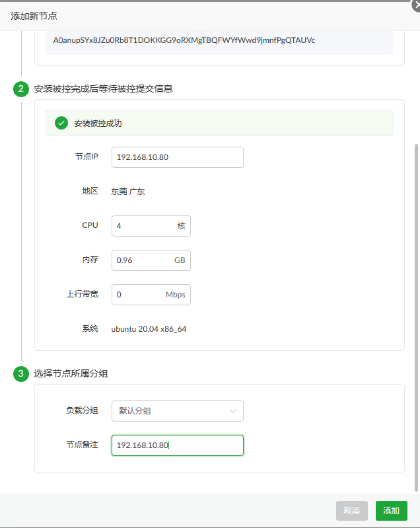Click the 安装被控成功 status message

click(98, 124)
